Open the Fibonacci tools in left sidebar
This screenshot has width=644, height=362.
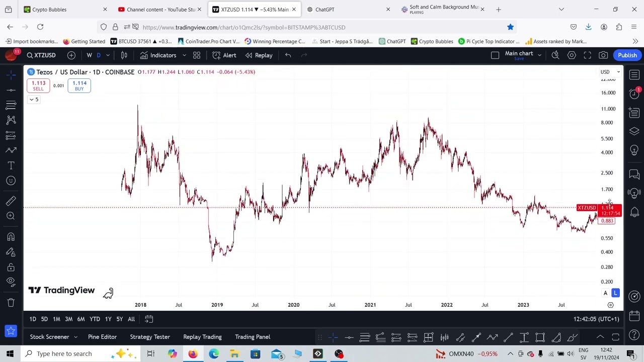(11, 105)
